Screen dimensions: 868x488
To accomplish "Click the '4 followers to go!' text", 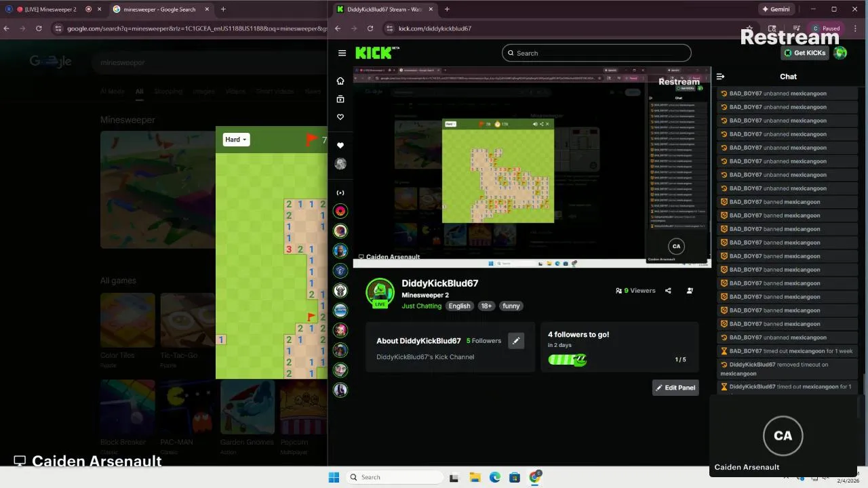I will click(578, 335).
